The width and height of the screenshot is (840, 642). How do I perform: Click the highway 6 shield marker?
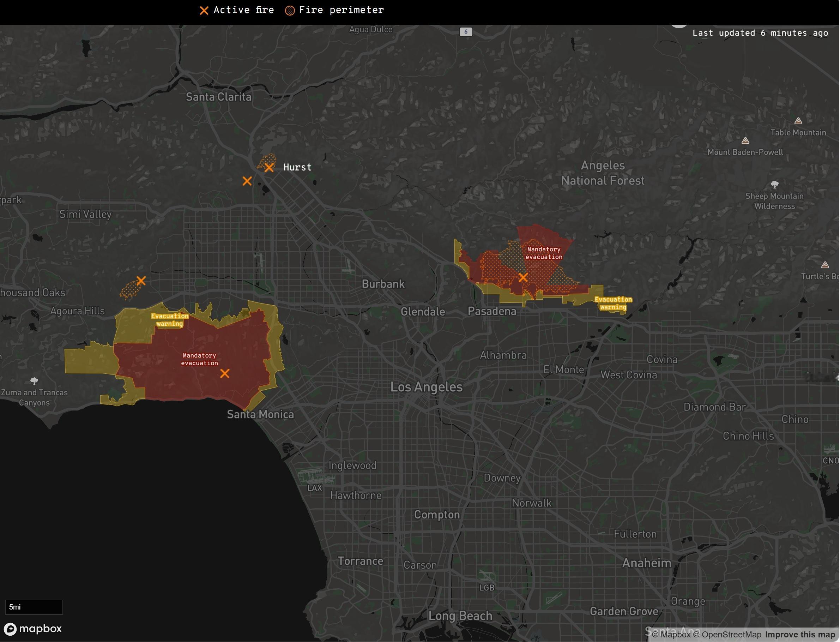click(466, 32)
